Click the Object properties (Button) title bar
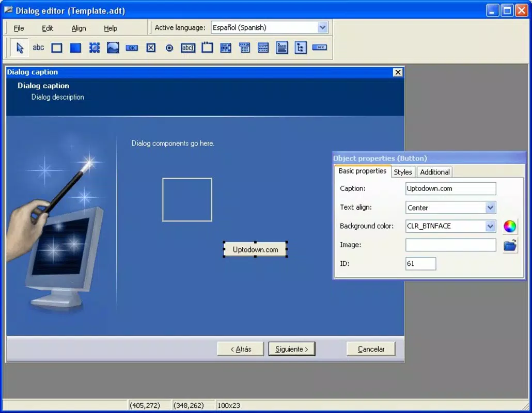The height and width of the screenshot is (413, 532). click(429, 158)
